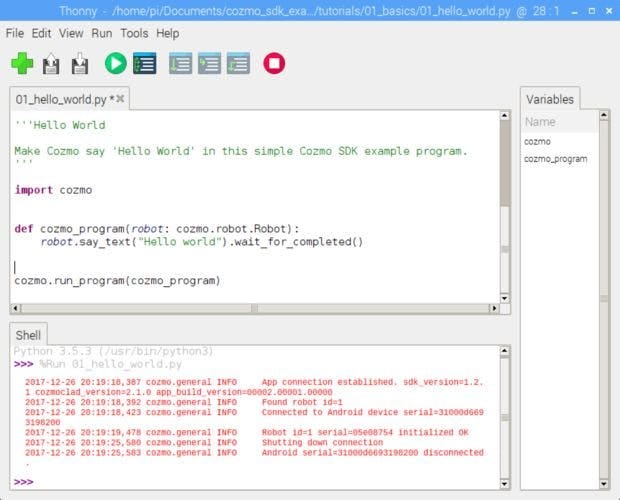Minimize the Thonny window
Image resolution: width=620 pixels, height=500 pixels.
coord(575,11)
